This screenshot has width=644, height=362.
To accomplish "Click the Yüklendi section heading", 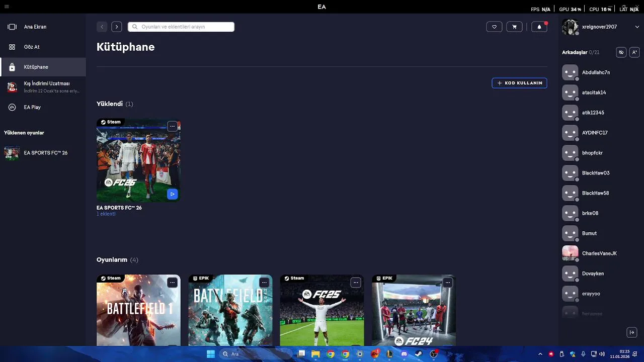I will [115, 104].
